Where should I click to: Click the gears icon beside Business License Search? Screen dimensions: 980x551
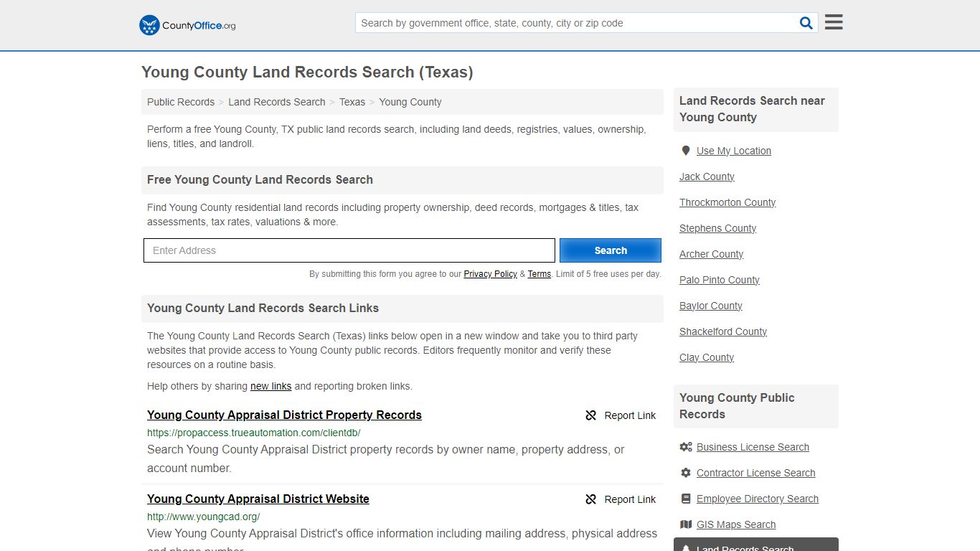[686, 447]
